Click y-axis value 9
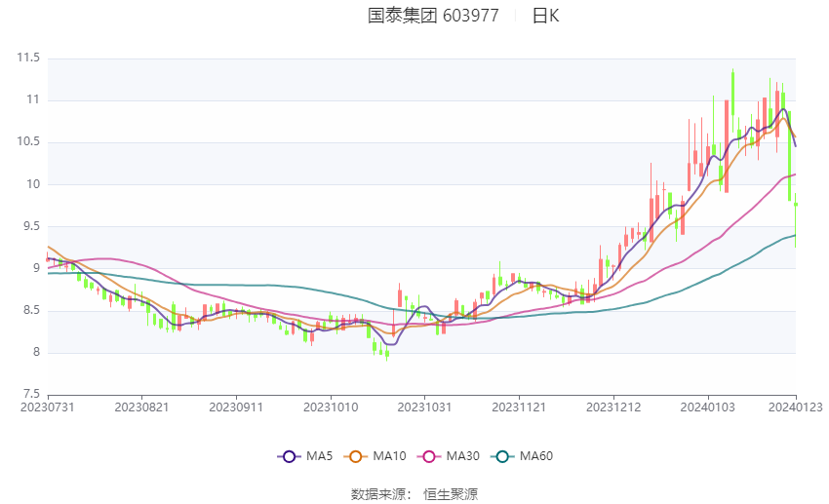Screen dimensions: 829x504 [36, 268]
